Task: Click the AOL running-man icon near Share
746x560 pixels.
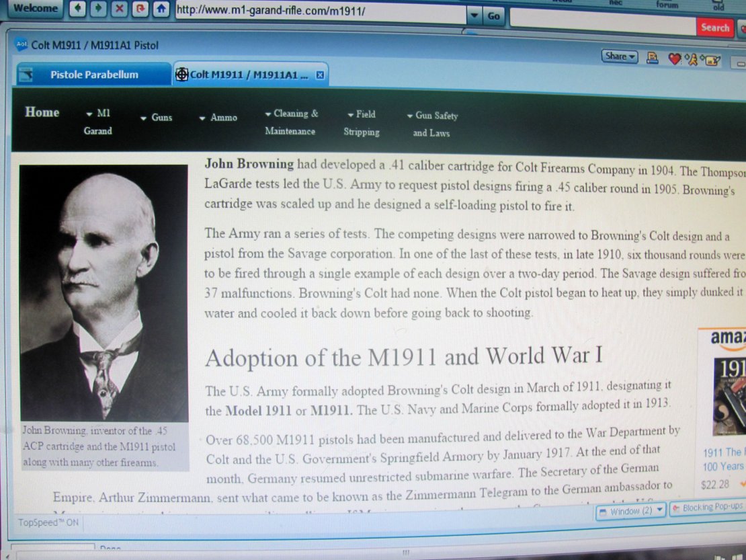Action: (x=691, y=59)
